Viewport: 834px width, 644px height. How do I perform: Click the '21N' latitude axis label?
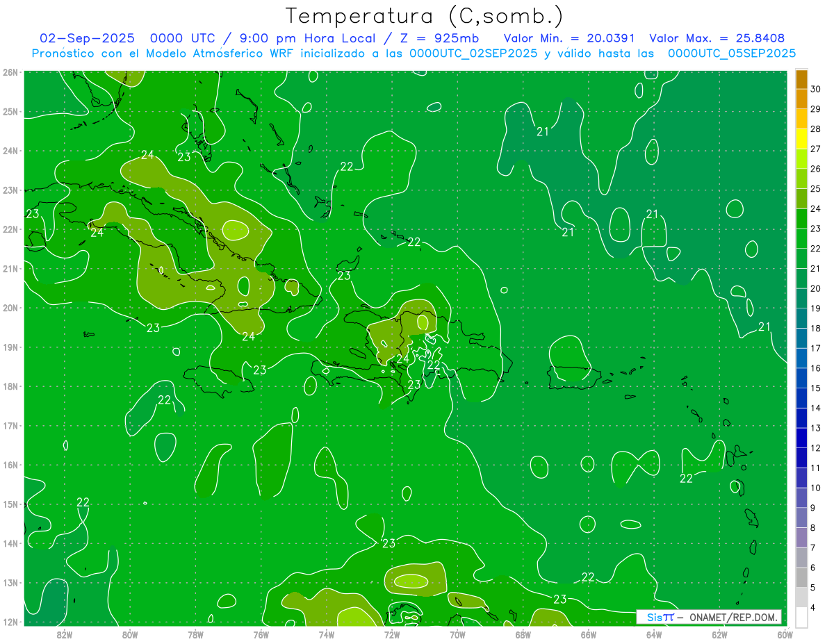(10, 268)
